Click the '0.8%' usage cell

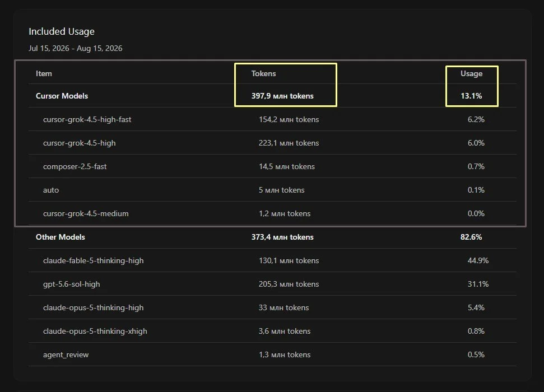476,332
